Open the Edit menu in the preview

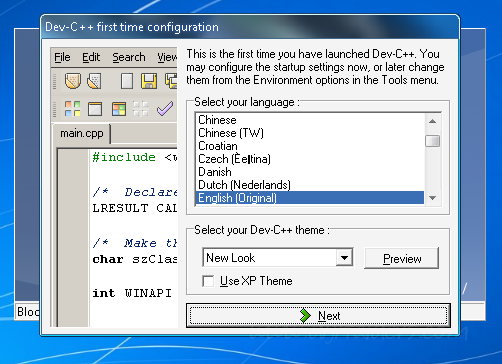click(91, 57)
